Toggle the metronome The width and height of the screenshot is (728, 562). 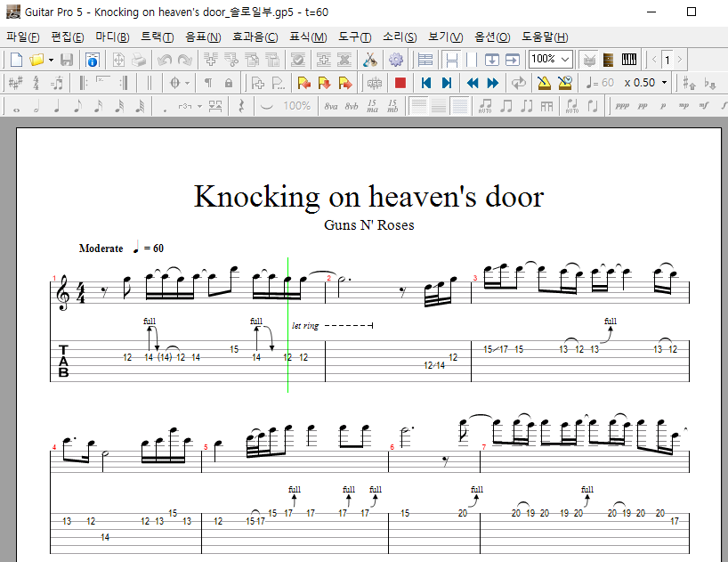[x=544, y=83]
